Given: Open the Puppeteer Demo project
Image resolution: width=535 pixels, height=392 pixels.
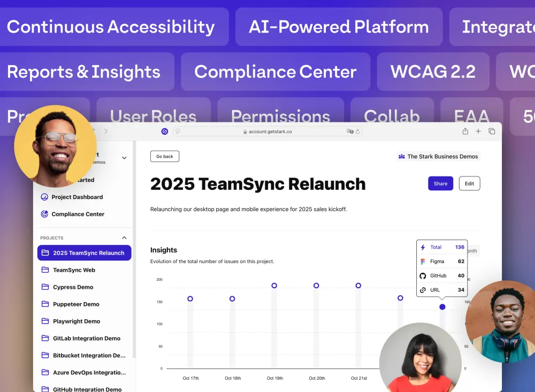Looking at the screenshot, I should 76,304.
